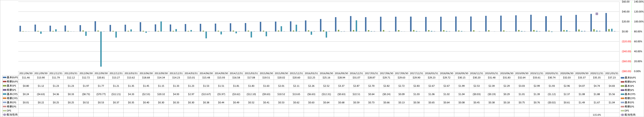644x117 pixels.
Task: Click the 115.6% payout ratio cell
Action: 597,115
